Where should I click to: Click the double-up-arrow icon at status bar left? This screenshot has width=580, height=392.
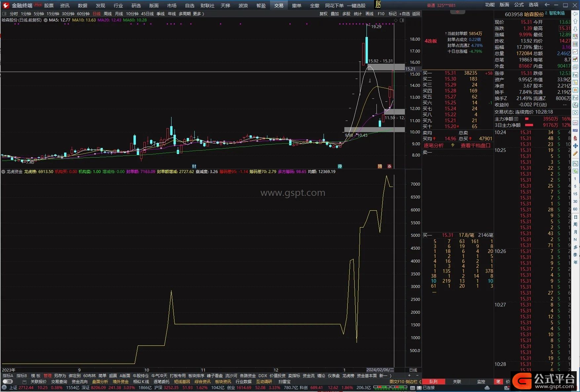point(5,388)
